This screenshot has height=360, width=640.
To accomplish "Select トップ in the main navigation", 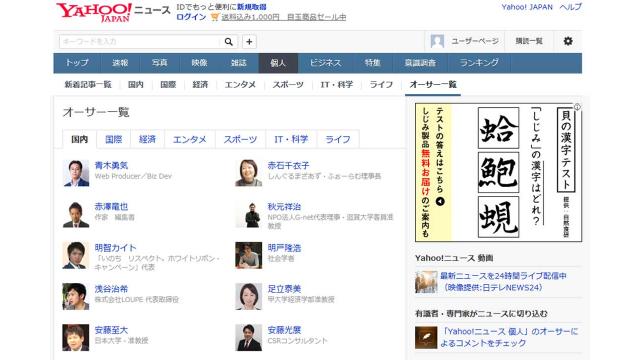I will pos(77,63).
